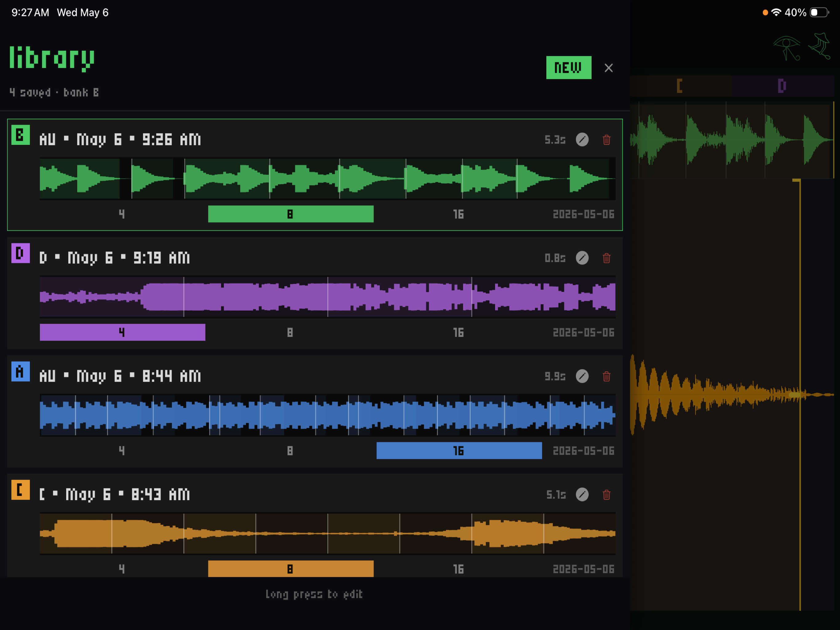Open the 'AU • May 6 • 8:44 AM' title
Screen dimensions: 840x630
coord(120,376)
